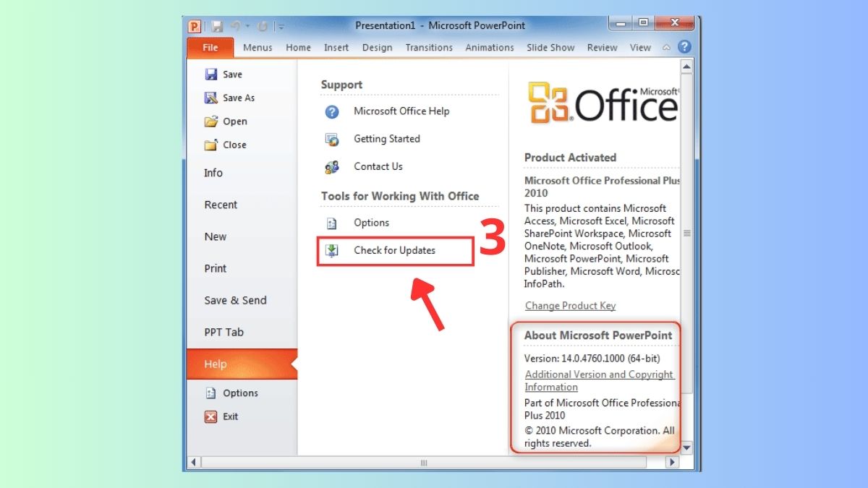The image size is (868, 488).
Task: Select the highlighted Help sidebar item
Action: click(242, 364)
